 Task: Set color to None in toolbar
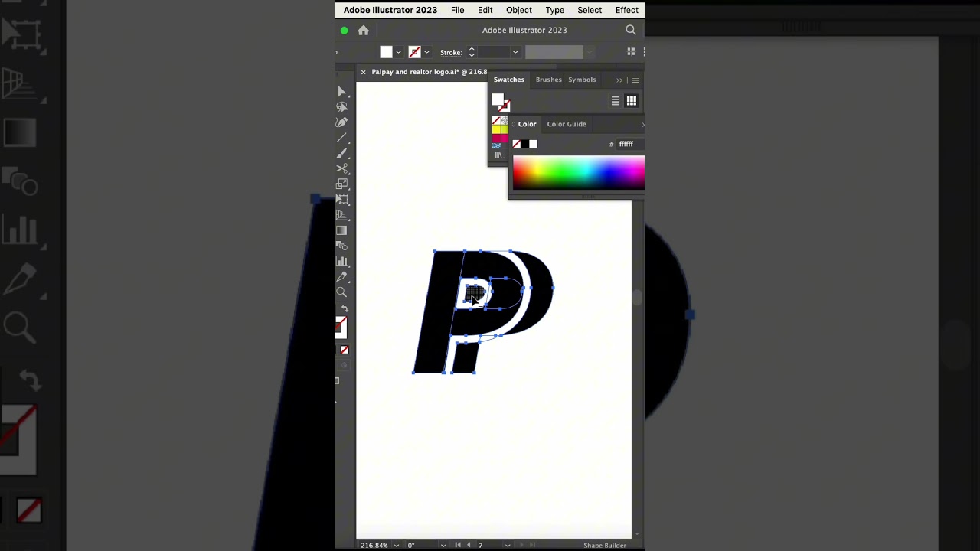(x=345, y=350)
